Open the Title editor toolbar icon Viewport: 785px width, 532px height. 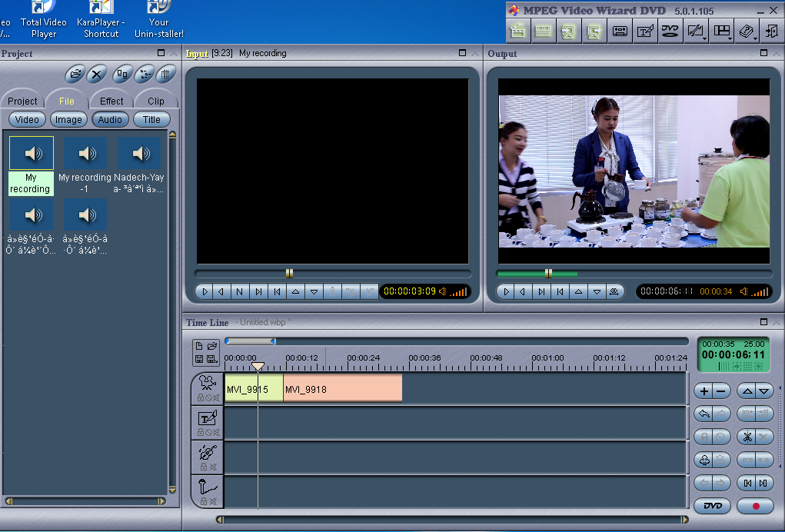(645, 31)
